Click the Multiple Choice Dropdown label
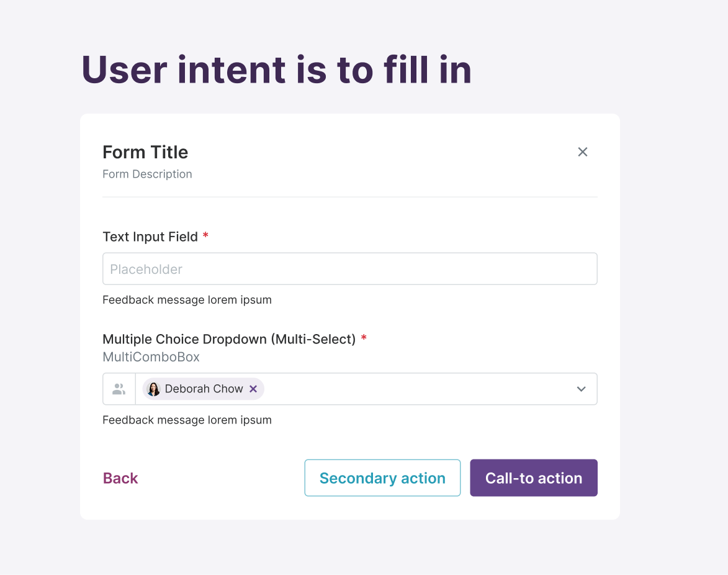Image resolution: width=728 pixels, height=575 pixels. click(x=229, y=339)
